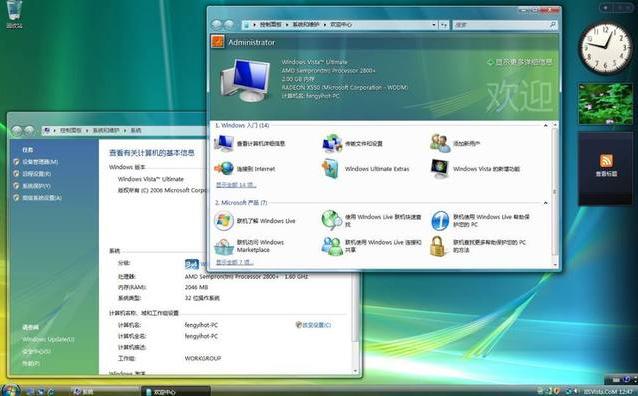Click the Windows Vista new features monitor icon
Viewport: 638px width, 396px height.
[x=439, y=168]
